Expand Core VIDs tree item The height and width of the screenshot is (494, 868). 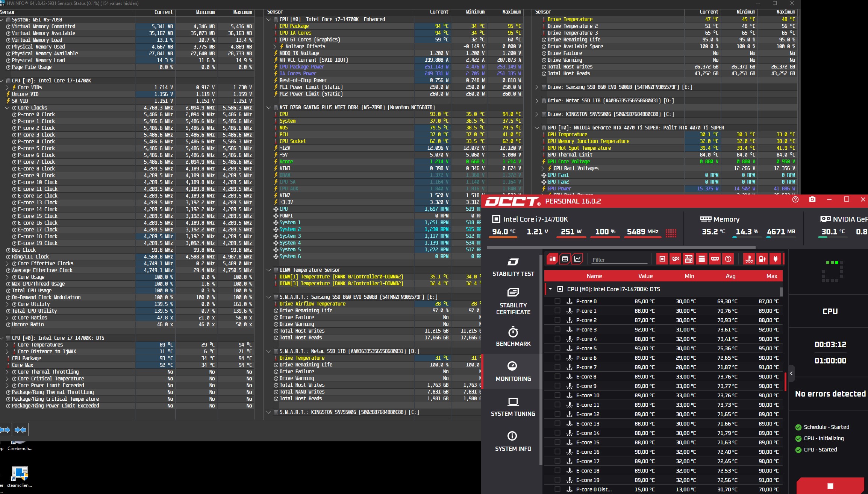[7, 87]
